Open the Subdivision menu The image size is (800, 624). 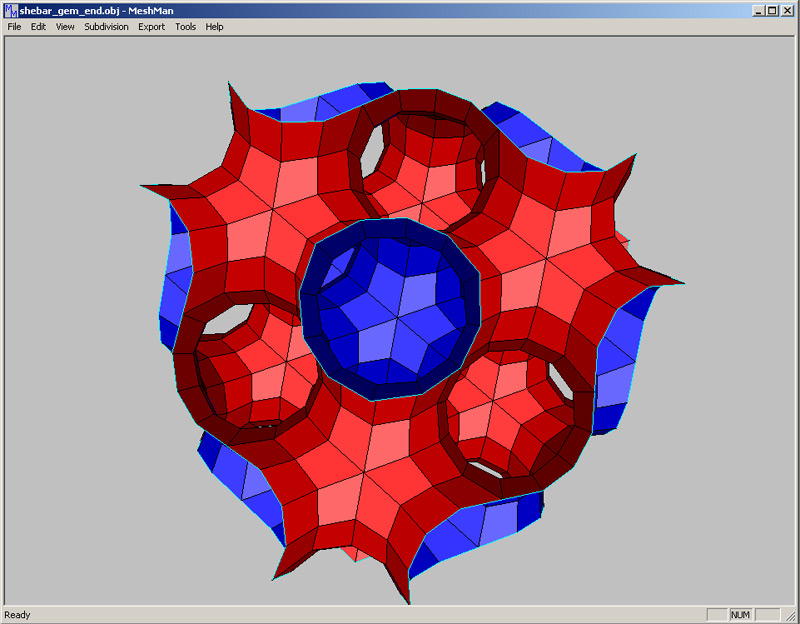coord(106,27)
